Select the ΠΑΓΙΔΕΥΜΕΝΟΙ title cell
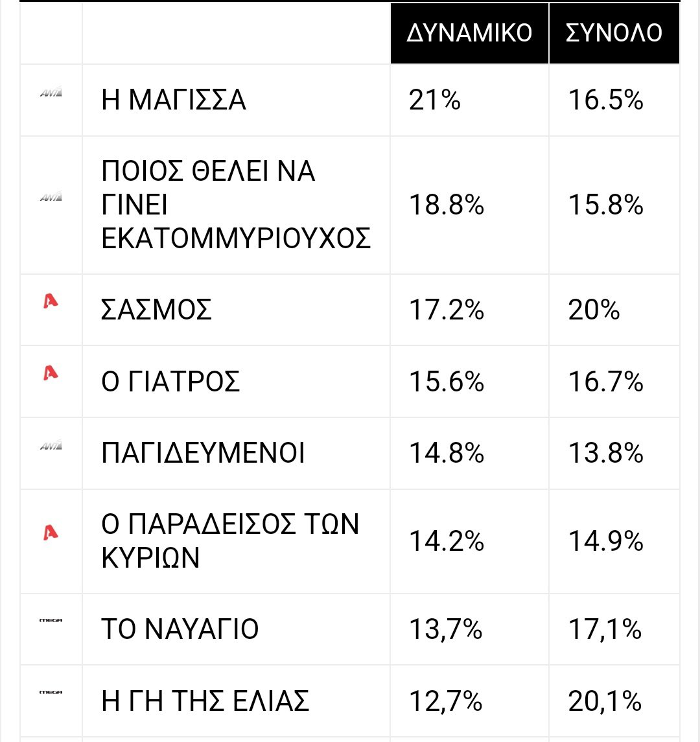The height and width of the screenshot is (742, 700). 236,454
